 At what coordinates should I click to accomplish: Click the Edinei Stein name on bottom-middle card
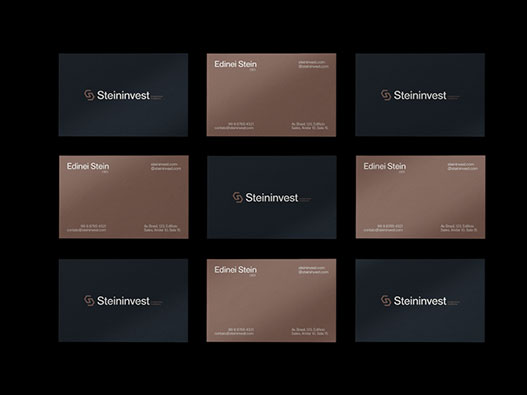pyautogui.click(x=235, y=270)
